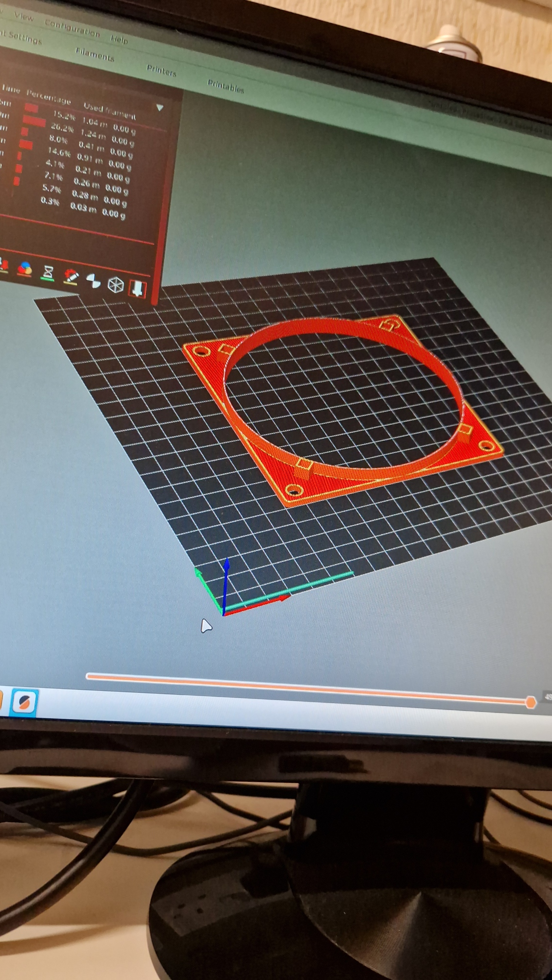Click the PrusaSlicer icon in the taskbar

pyautogui.click(x=24, y=702)
